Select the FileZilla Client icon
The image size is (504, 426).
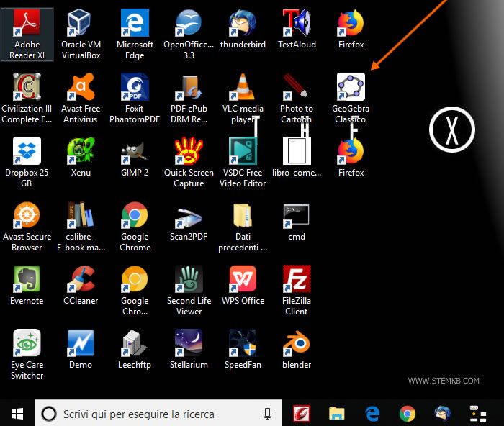[297, 291]
